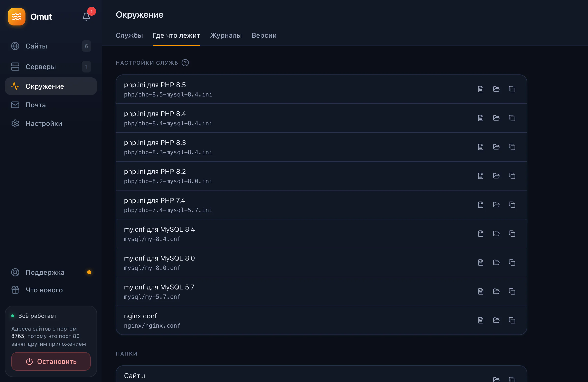This screenshot has width=588, height=382.
Task: Open folder for php.ini PHP 7.4
Action: [496, 205]
